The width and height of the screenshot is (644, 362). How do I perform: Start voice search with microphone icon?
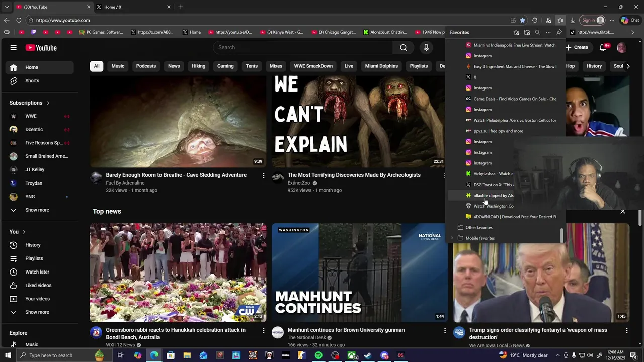426,47
